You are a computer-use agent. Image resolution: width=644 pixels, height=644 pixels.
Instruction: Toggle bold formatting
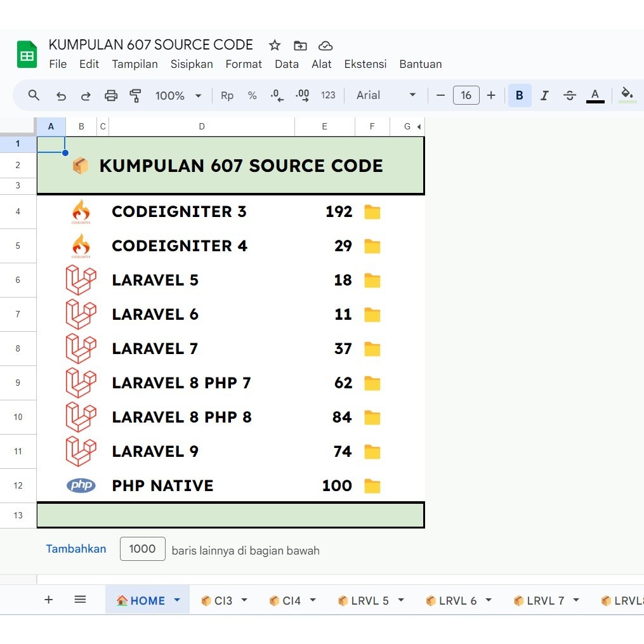(x=520, y=95)
